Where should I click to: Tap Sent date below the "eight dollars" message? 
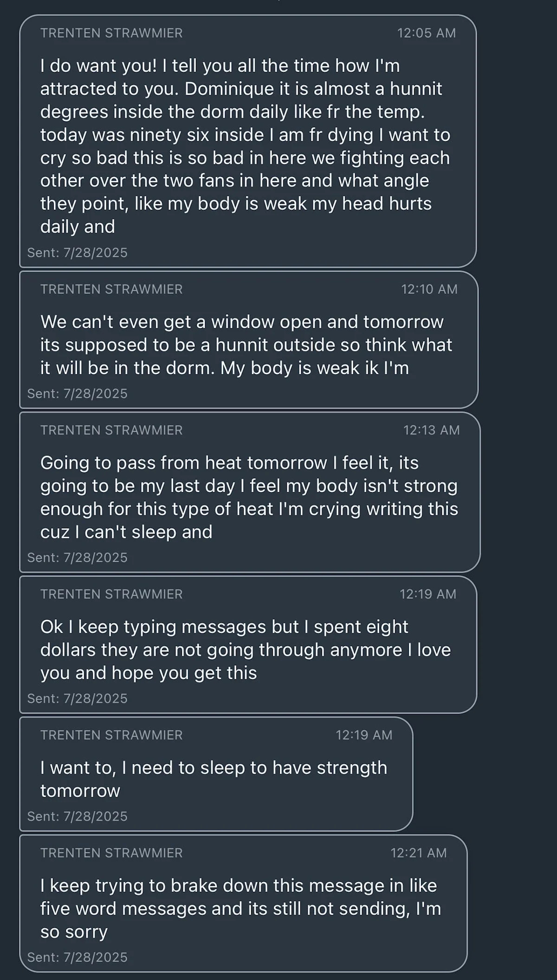(77, 698)
